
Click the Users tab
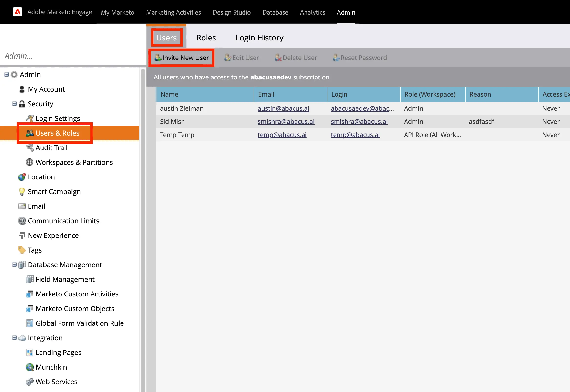coord(166,37)
